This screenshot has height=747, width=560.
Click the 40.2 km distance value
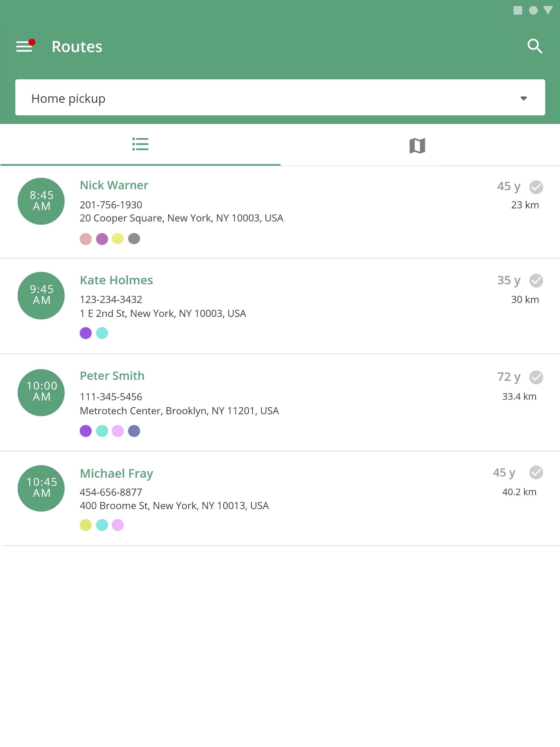(x=520, y=492)
